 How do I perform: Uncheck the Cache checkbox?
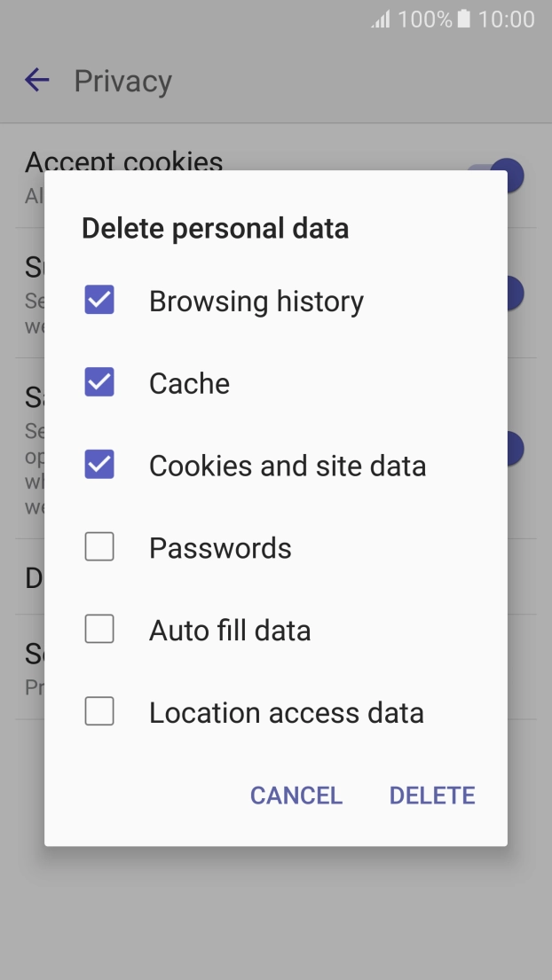(99, 383)
